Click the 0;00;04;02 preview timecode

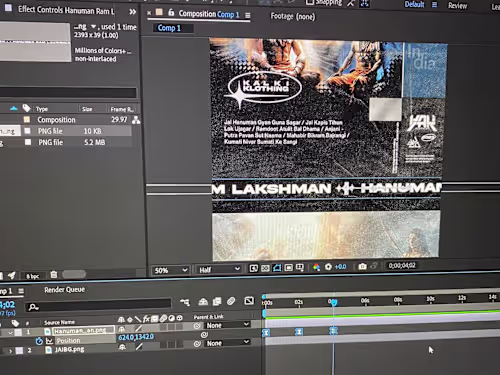click(x=402, y=266)
